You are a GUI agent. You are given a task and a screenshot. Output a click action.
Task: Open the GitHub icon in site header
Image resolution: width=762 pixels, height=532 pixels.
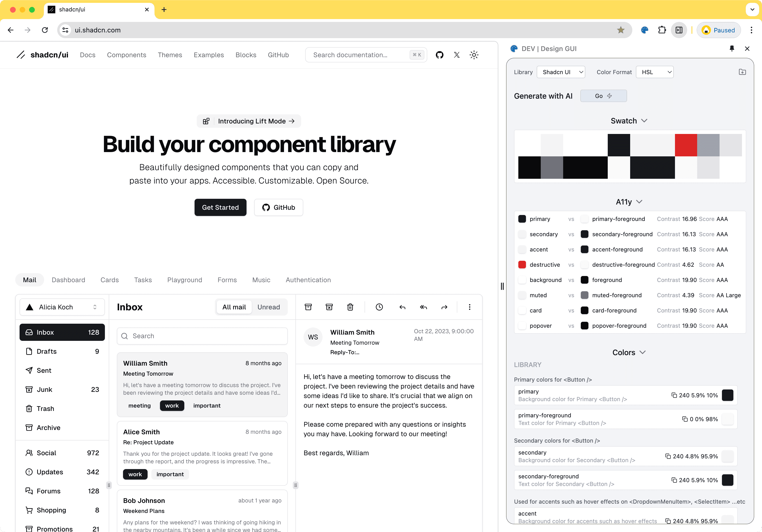439,55
